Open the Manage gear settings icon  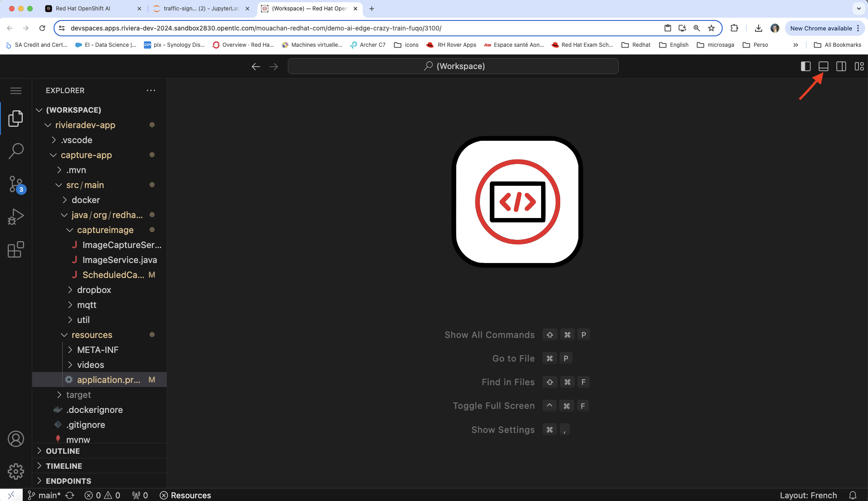[16, 471]
